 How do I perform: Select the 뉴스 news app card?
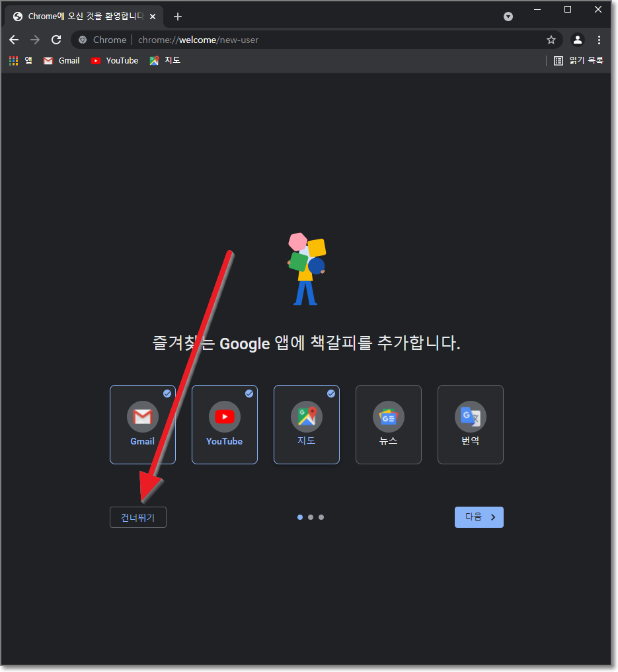click(x=389, y=424)
